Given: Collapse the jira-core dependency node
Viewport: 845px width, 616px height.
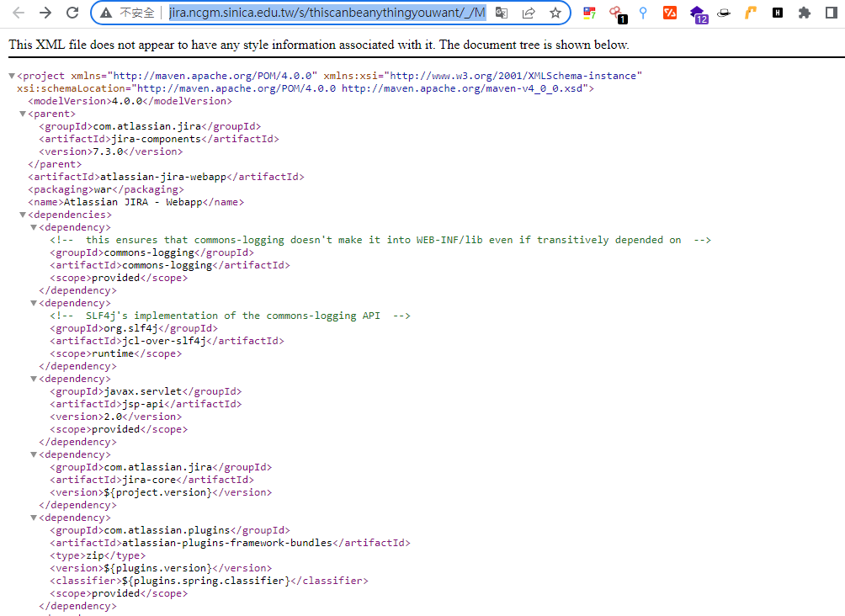Looking at the screenshot, I should pyautogui.click(x=34, y=454).
